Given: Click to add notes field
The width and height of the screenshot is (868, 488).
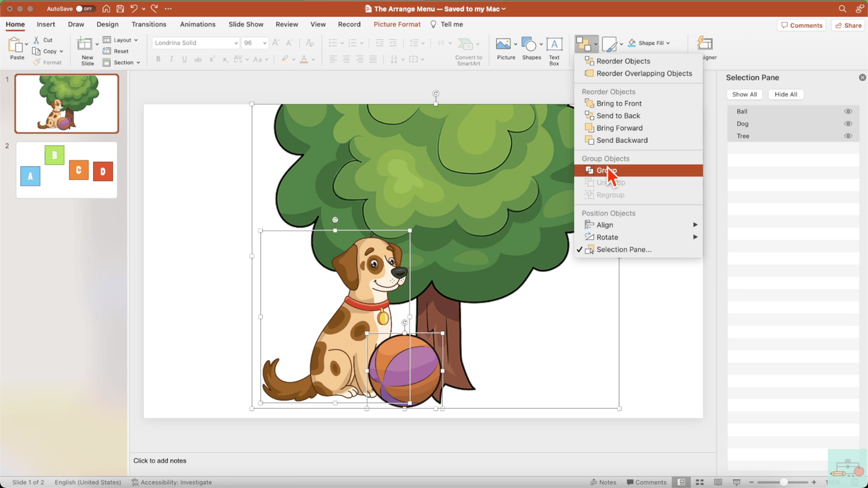Looking at the screenshot, I should pyautogui.click(x=160, y=461).
